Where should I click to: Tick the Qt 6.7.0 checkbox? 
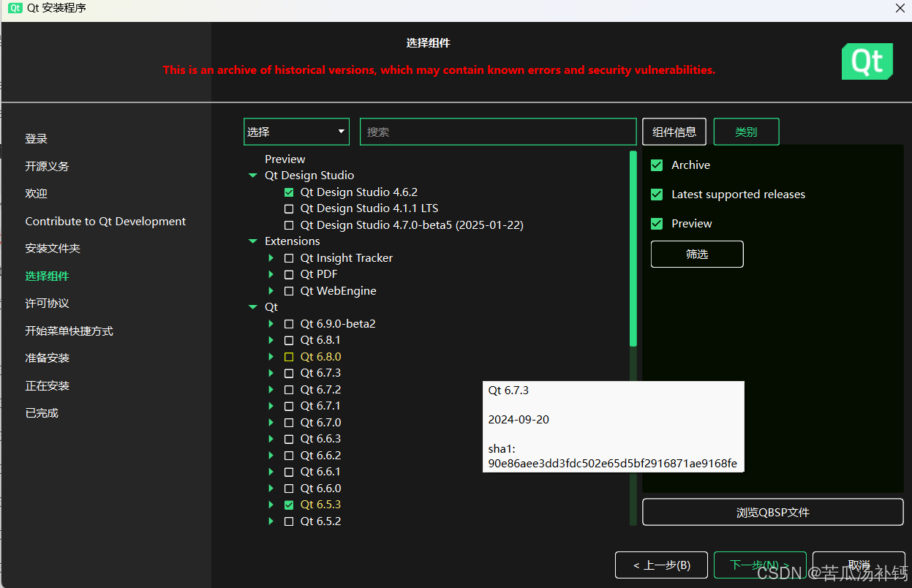click(289, 423)
